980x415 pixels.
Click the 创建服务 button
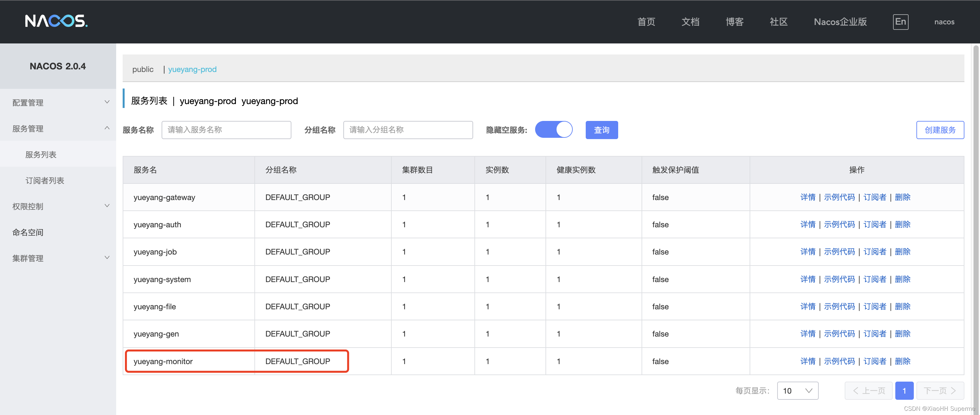[x=940, y=130]
